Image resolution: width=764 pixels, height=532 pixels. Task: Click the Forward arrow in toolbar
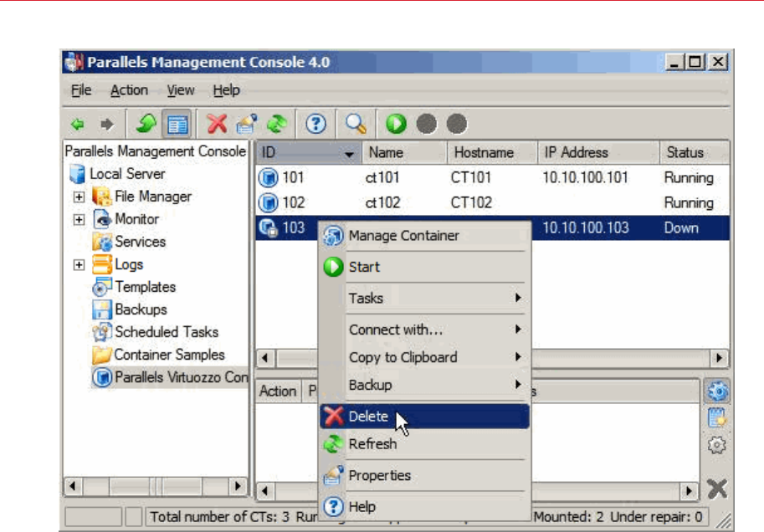click(107, 125)
